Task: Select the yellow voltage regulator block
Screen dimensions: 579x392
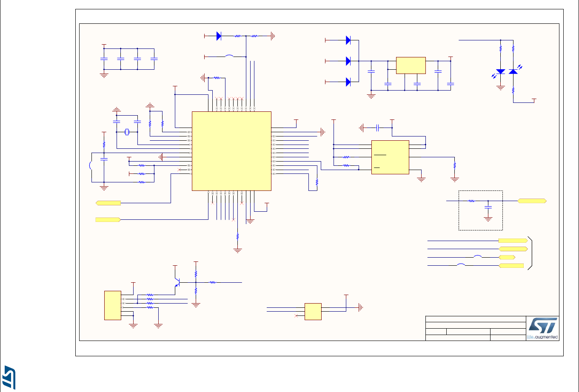Action: [411, 65]
